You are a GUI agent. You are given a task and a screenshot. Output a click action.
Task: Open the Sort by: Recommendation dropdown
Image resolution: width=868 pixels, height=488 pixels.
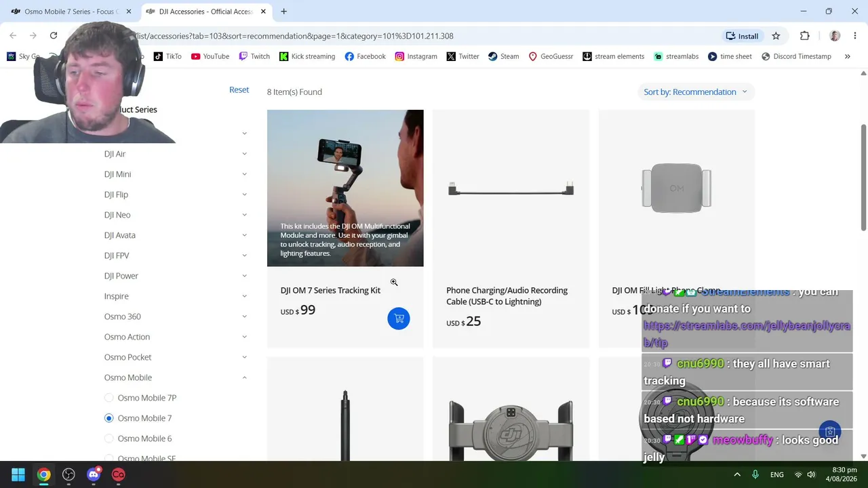(x=695, y=91)
